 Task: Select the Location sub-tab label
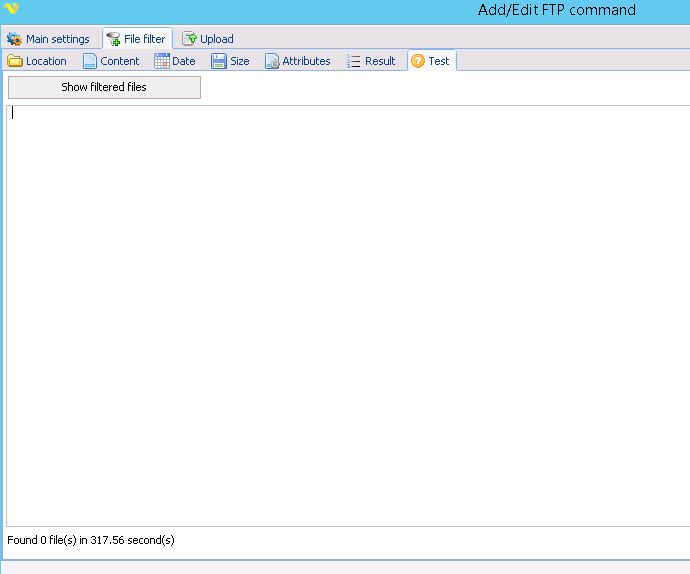pyautogui.click(x=46, y=61)
